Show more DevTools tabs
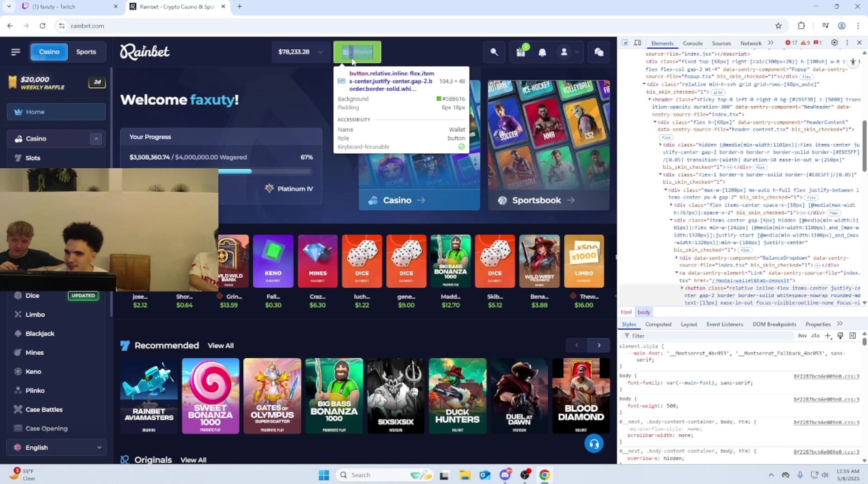This screenshot has height=484, width=868. pyautogui.click(x=771, y=43)
